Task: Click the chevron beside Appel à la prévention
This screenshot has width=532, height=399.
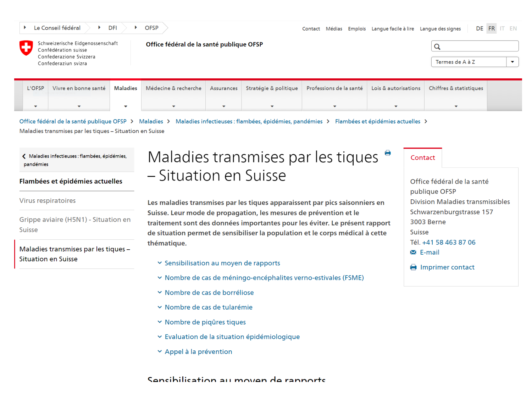Action: 159,351
